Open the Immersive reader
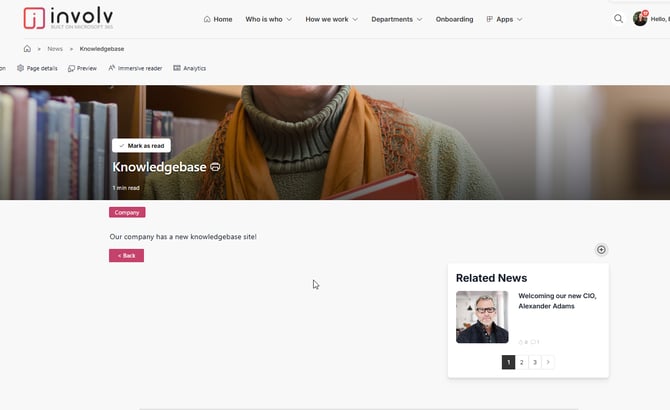The height and width of the screenshot is (410, 670). pyautogui.click(x=135, y=68)
